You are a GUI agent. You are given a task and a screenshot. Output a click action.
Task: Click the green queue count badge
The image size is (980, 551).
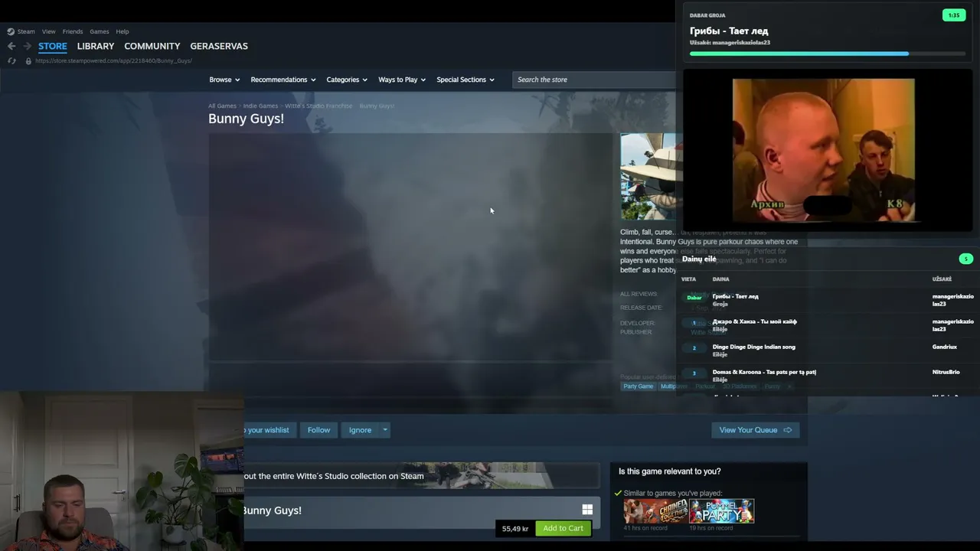[x=966, y=259]
